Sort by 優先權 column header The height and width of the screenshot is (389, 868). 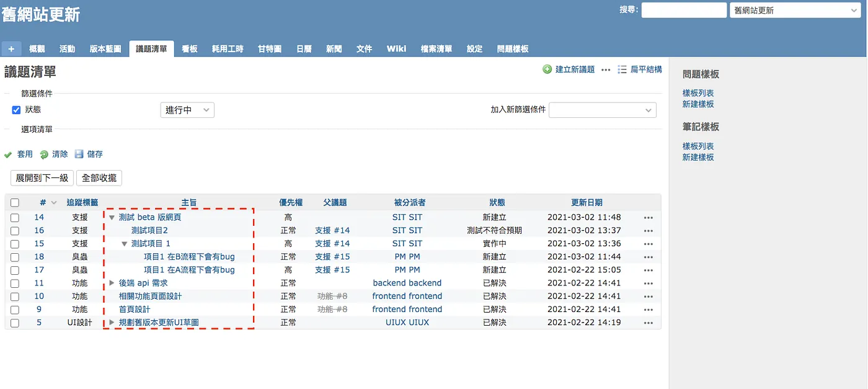pos(291,202)
